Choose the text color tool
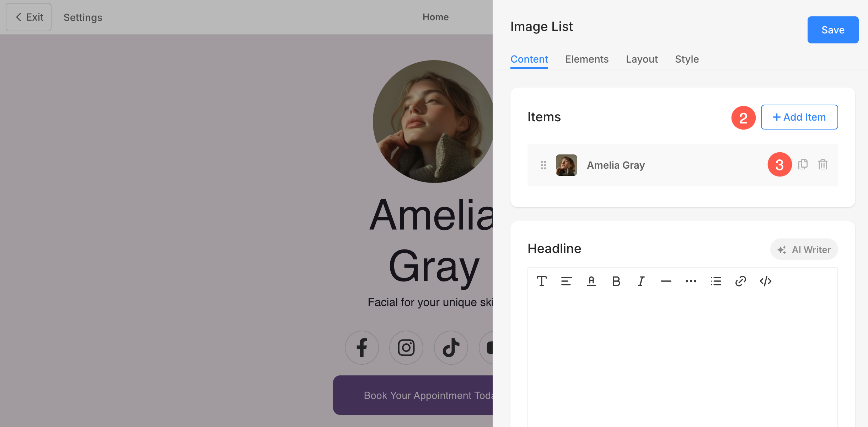The image size is (868, 427). point(591,281)
